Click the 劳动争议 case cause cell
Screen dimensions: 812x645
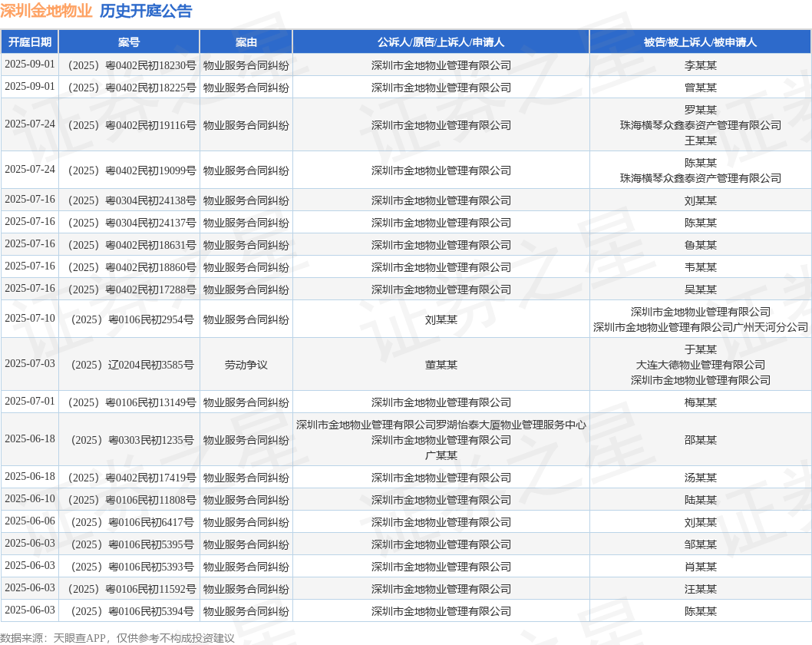[x=246, y=365]
